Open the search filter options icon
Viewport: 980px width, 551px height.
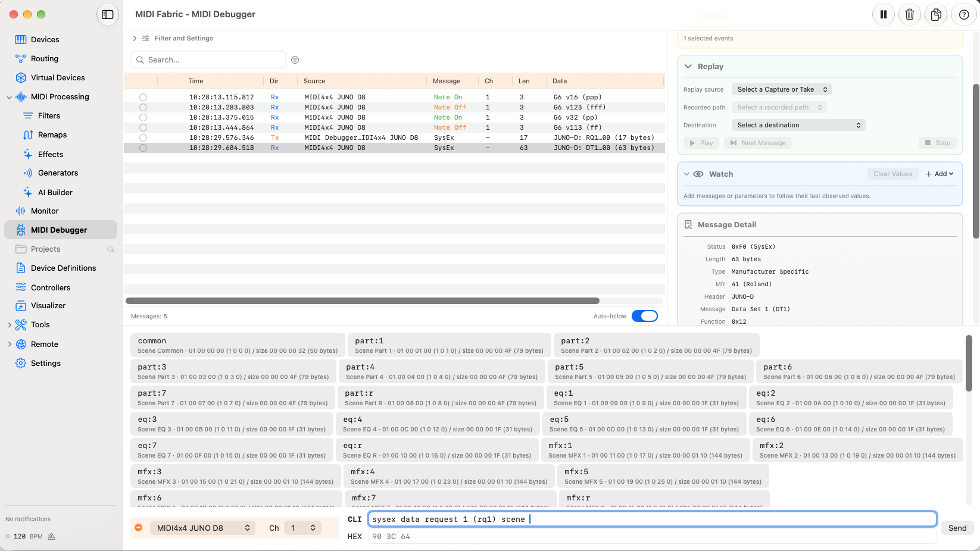(x=295, y=60)
